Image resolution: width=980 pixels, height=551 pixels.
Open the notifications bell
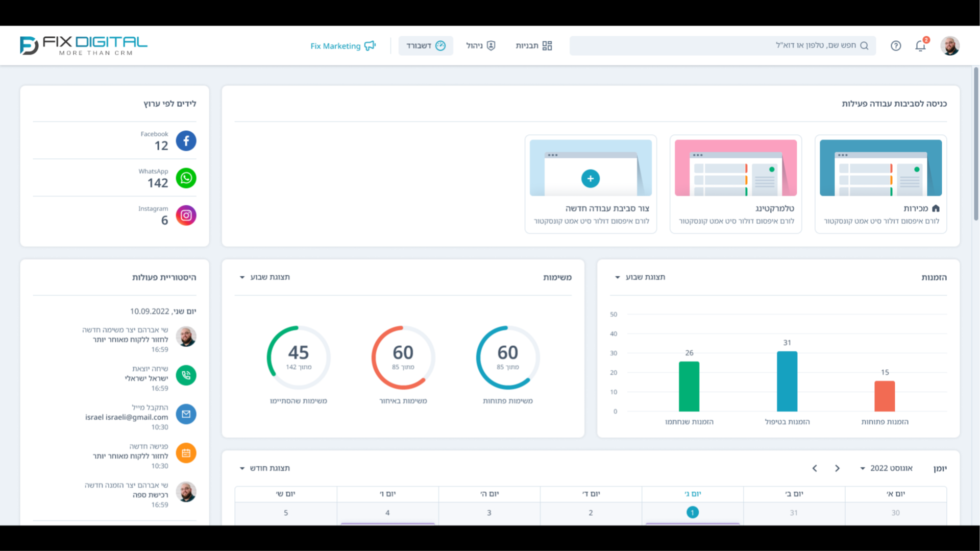pyautogui.click(x=920, y=45)
